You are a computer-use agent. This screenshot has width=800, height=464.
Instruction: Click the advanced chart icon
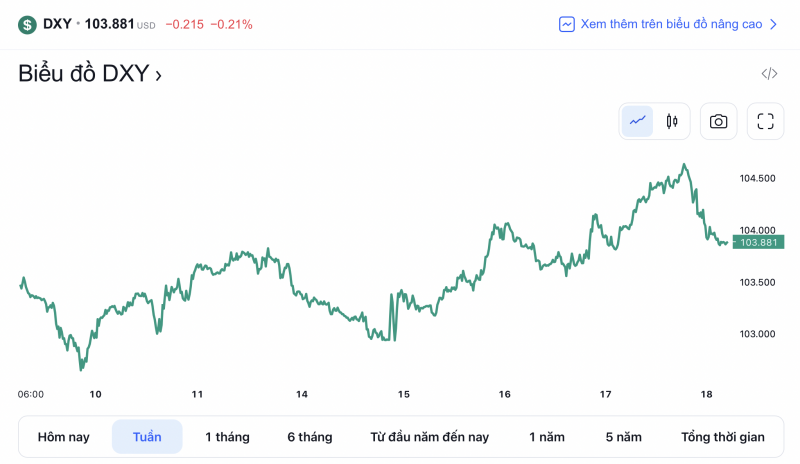pos(567,24)
